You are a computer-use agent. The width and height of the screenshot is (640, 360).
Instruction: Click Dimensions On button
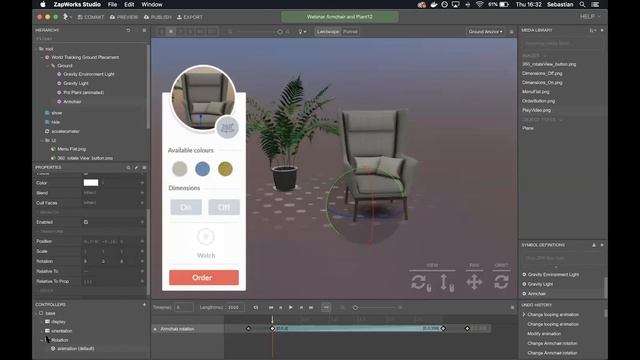186,207
